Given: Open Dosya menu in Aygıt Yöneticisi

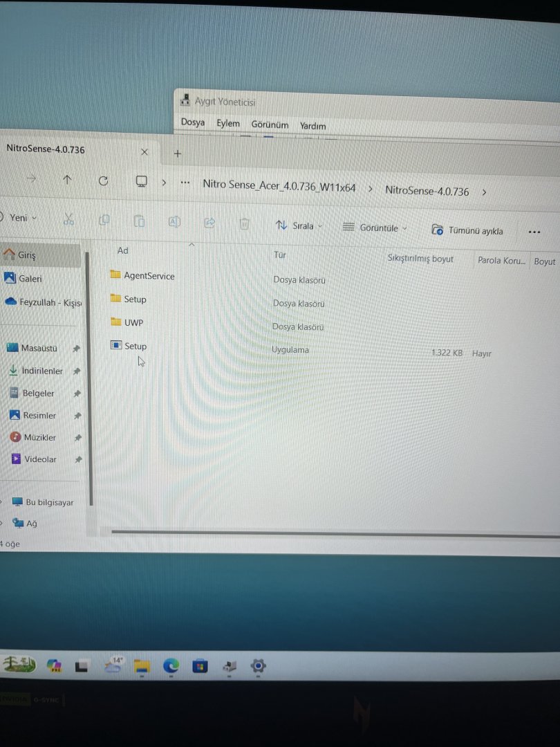Looking at the screenshot, I should 193,122.
